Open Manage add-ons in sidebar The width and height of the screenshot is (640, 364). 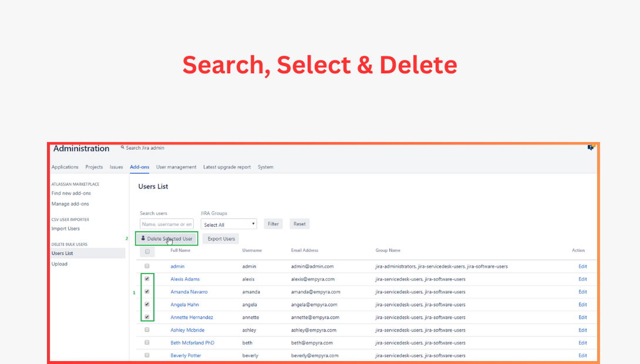70,204
